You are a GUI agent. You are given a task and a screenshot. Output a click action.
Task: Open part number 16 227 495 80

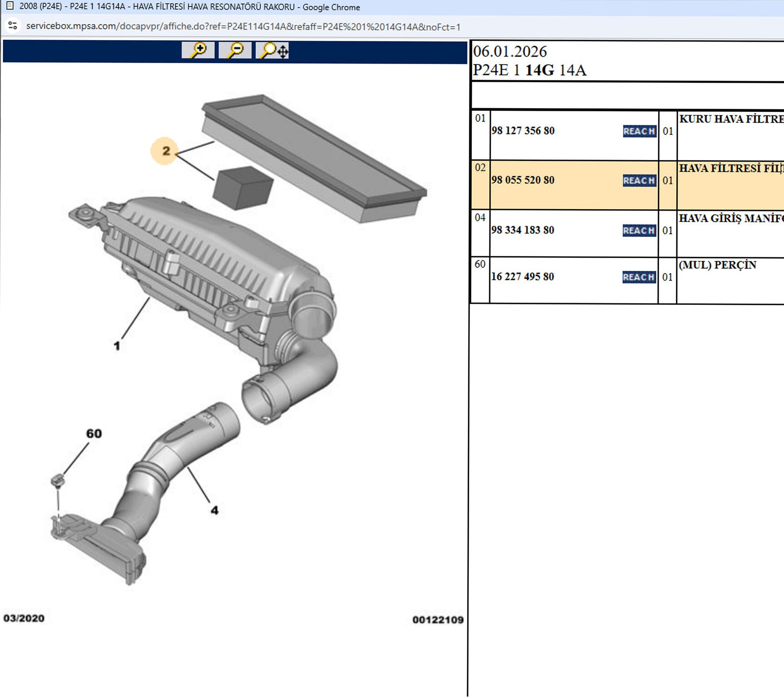pyautogui.click(x=522, y=277)
